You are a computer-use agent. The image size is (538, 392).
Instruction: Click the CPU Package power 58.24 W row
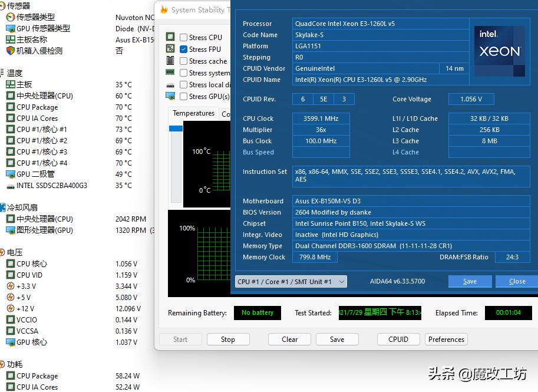[x=73, y=376]
